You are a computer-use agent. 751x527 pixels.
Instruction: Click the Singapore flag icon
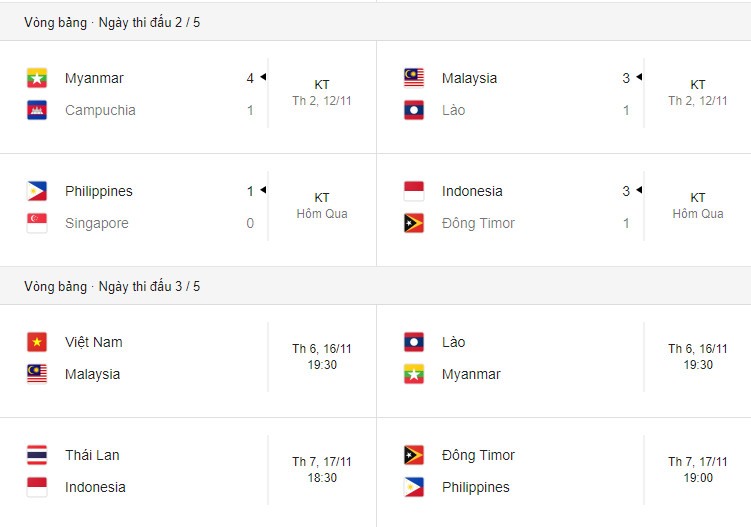tap(37, 223)
